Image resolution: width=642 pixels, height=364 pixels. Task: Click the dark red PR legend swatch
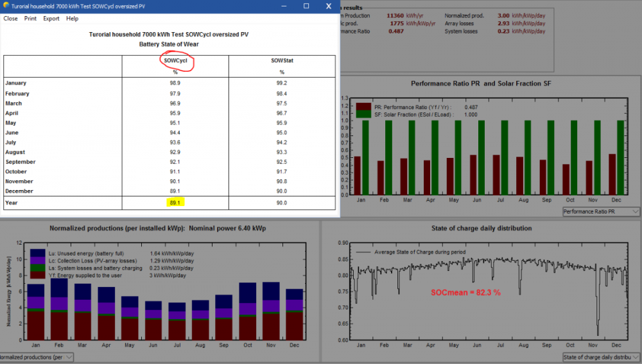coord(364,107)
